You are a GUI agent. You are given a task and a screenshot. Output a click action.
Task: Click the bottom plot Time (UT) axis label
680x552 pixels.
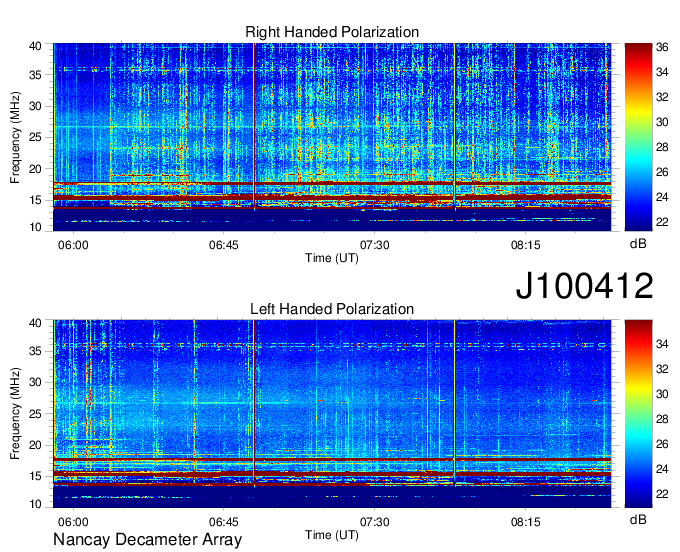coord(332,536)
